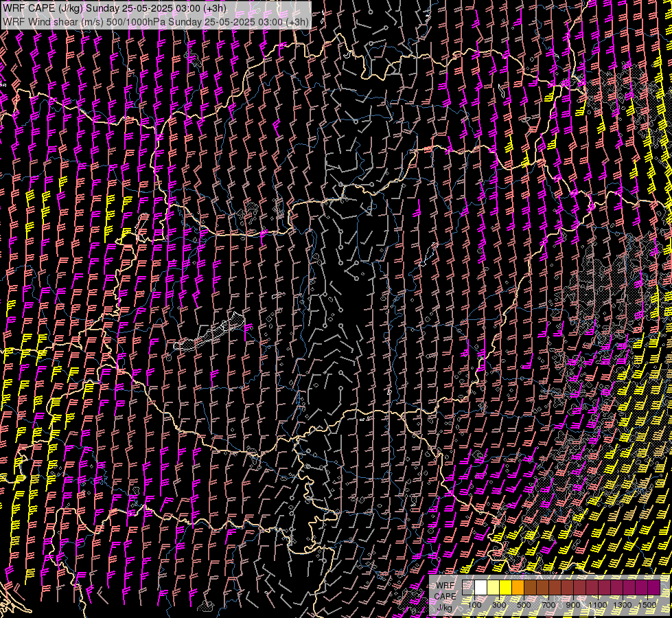Click the 500 legend label
The width and height of the screenshot is (672, 618).
click(524, 605)
